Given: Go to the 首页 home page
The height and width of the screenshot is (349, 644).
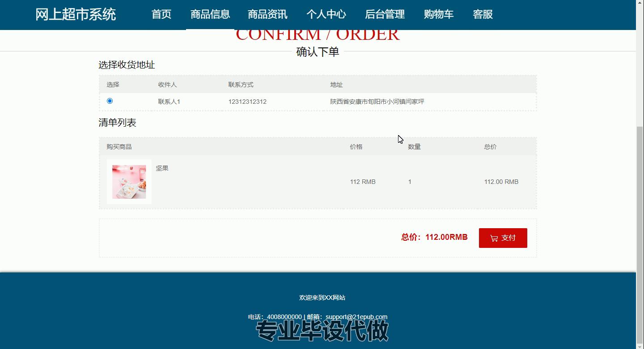Looking at the screenshot, I should [161, 14].
